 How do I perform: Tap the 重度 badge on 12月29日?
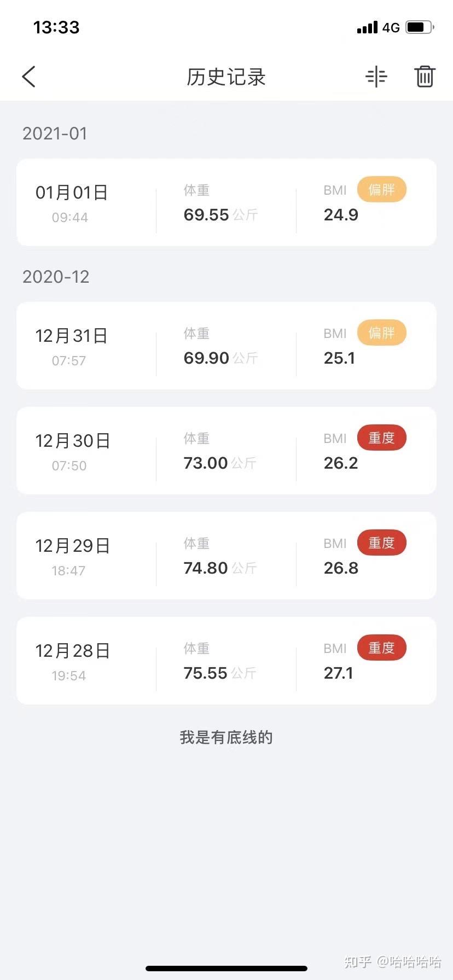click(382, 543)
